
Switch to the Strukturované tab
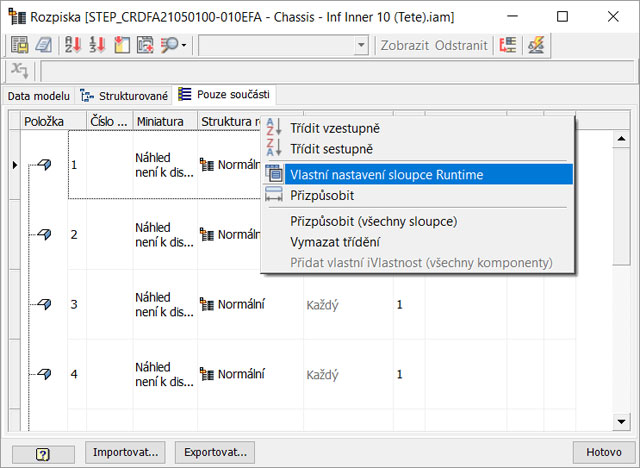point(124,96)
